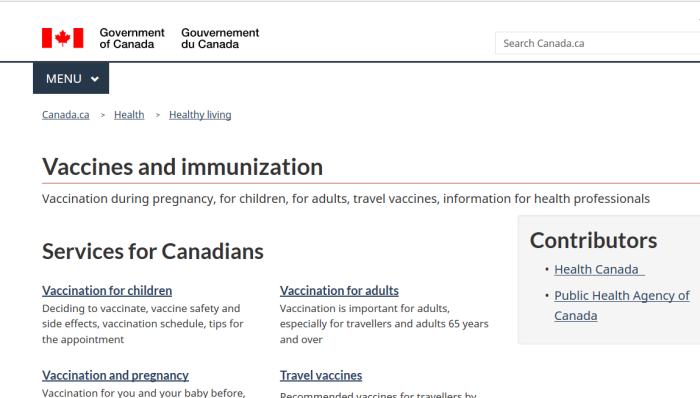Image resolution: width=700 pixels, height=398 pixels.
Task: Click the chevron arrow on MENU button
Action: pyautogui.click(x=95, y=79)
